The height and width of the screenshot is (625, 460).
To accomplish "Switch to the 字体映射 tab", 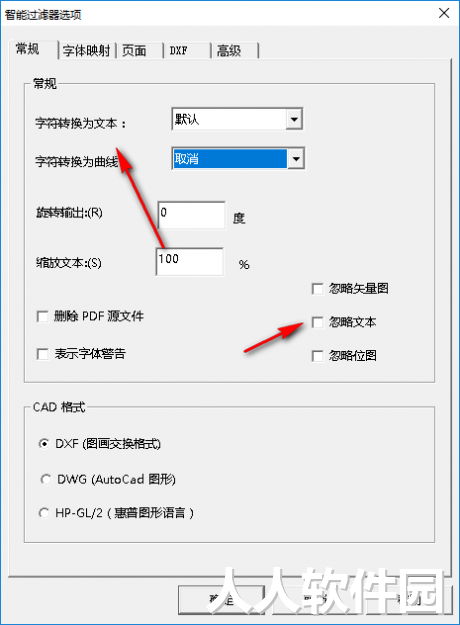I will 87,50.
